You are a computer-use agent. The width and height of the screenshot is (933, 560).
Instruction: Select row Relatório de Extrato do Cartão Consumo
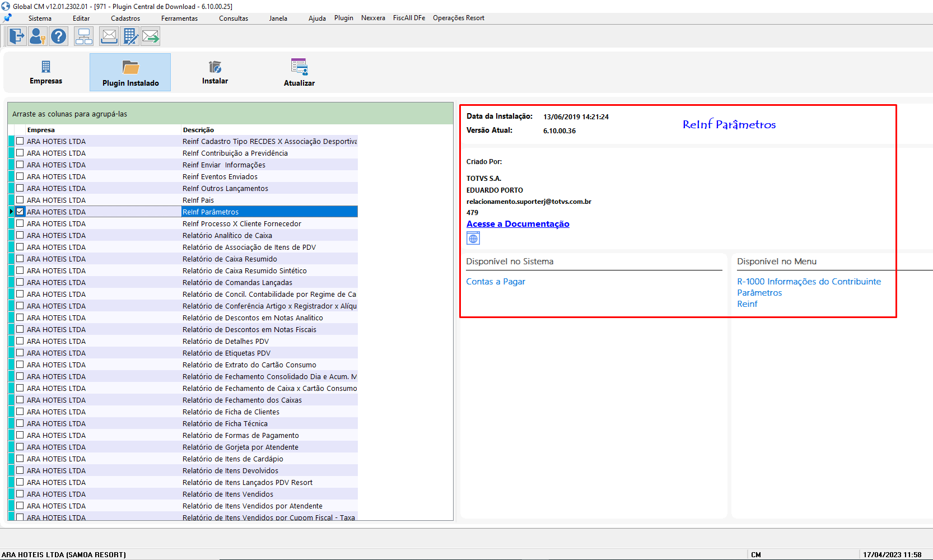pyautogui.click(x=183, y=365)
